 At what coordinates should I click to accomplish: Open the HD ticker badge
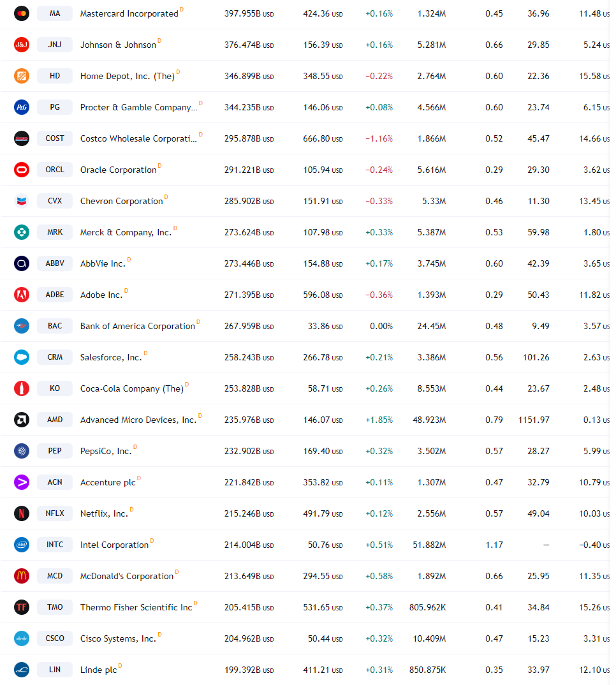click(55, 76)
